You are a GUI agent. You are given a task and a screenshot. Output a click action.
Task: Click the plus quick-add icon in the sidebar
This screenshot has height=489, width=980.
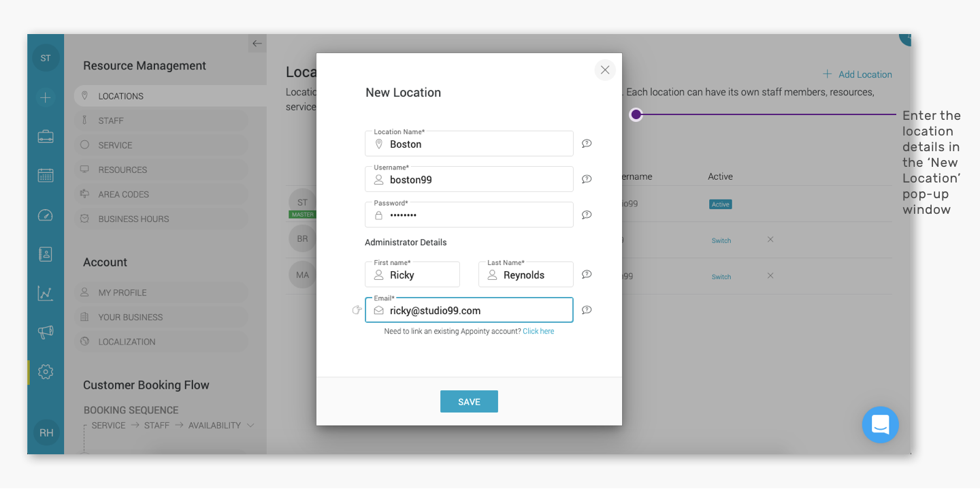pyautogui.click(x=46, y=98)
